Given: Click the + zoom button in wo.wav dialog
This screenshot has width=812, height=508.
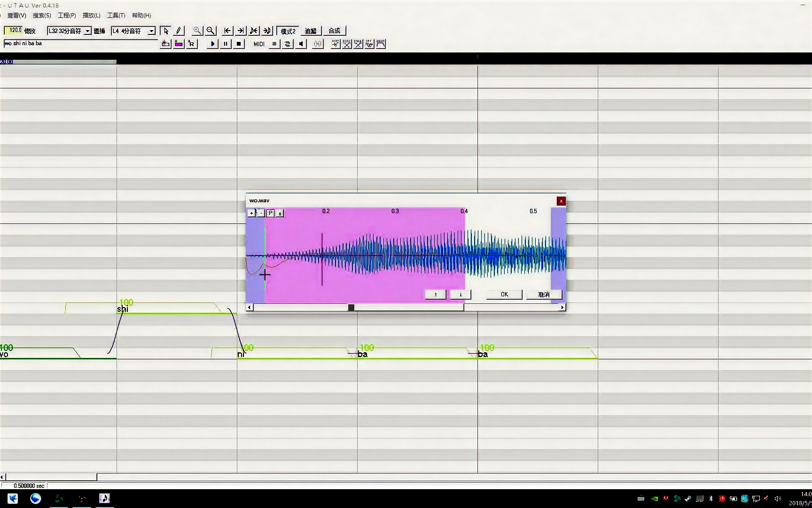Looking at the screenshot, I should point(251,213).
